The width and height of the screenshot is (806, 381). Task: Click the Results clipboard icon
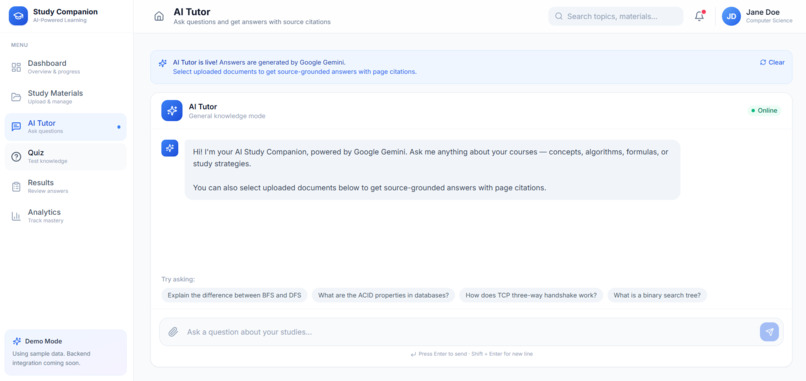tap(16, 187)
